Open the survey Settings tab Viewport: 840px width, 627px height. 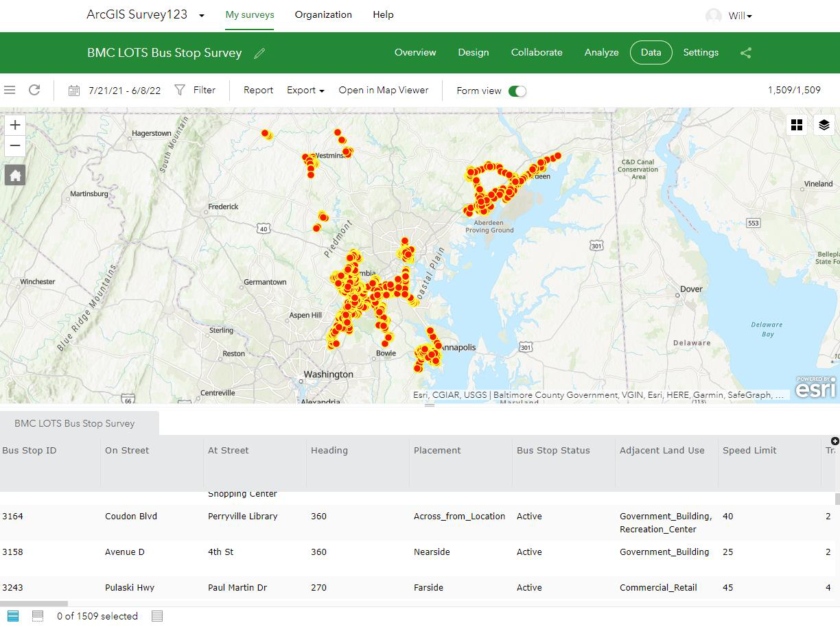pos(701,52)
